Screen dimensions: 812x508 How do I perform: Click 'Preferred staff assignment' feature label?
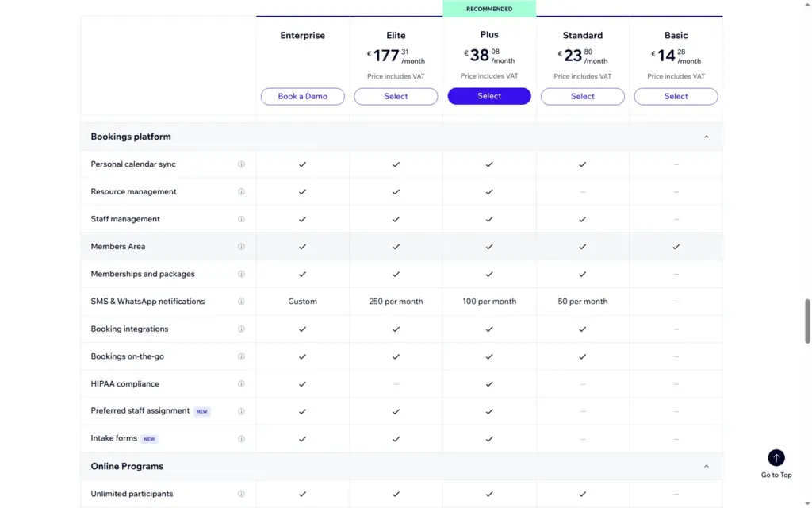[x=140, y=410]
